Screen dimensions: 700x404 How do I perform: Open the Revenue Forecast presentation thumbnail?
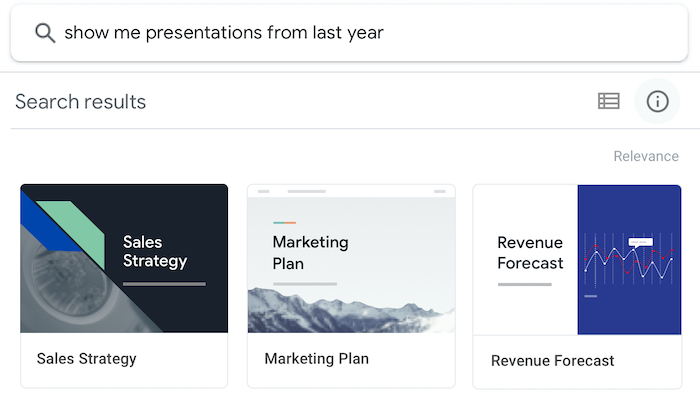click(577, 258)
